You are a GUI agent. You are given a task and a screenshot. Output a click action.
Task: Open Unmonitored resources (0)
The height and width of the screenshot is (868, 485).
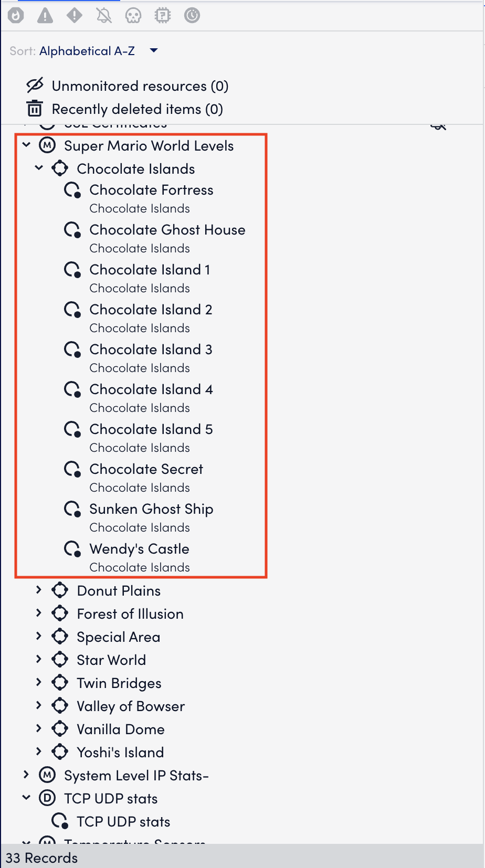coord(140,86)
